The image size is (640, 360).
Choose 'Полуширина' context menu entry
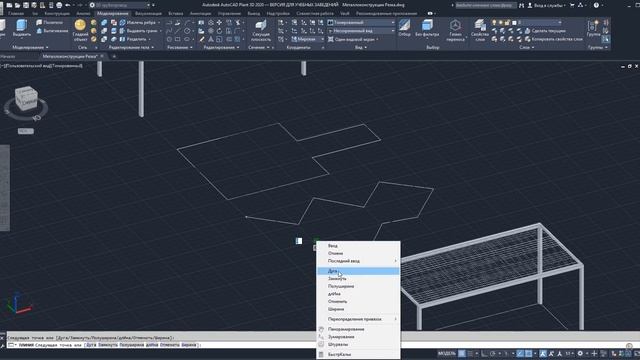coord(358,286)
